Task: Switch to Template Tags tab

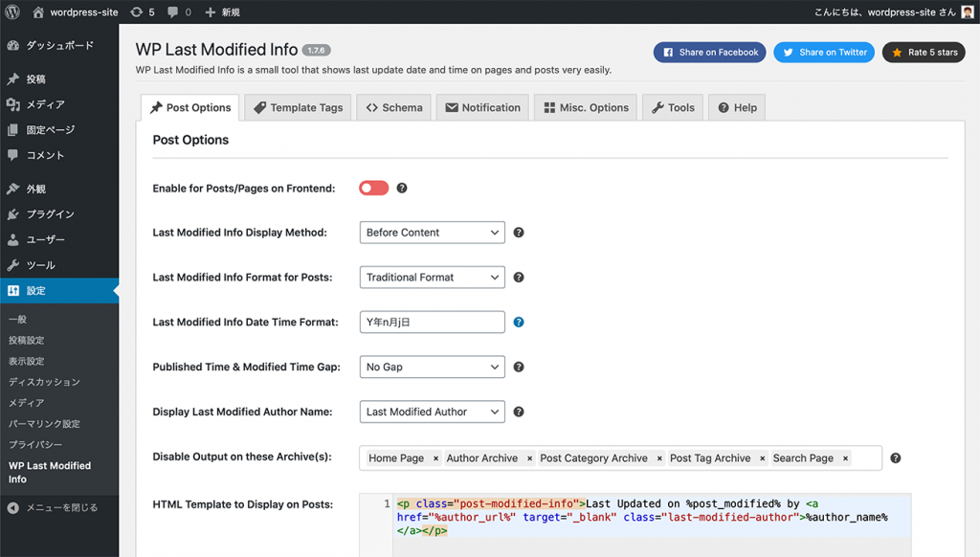Action: [299, 107]
